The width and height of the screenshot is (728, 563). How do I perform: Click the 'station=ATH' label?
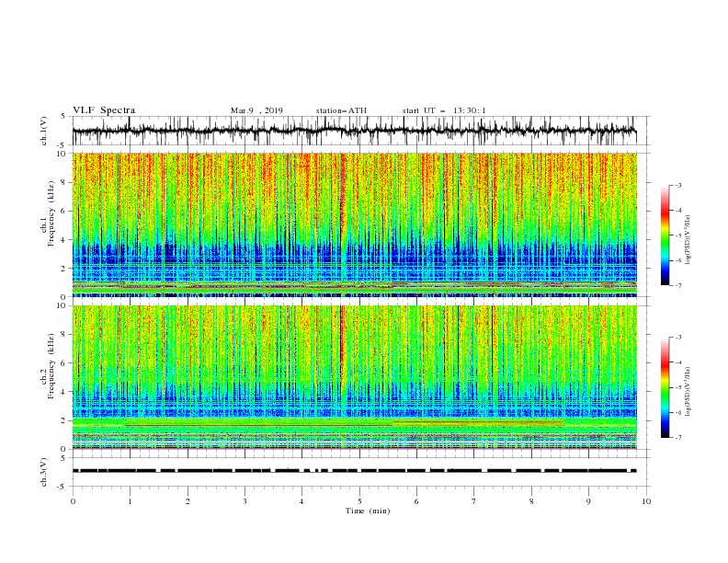341,110
